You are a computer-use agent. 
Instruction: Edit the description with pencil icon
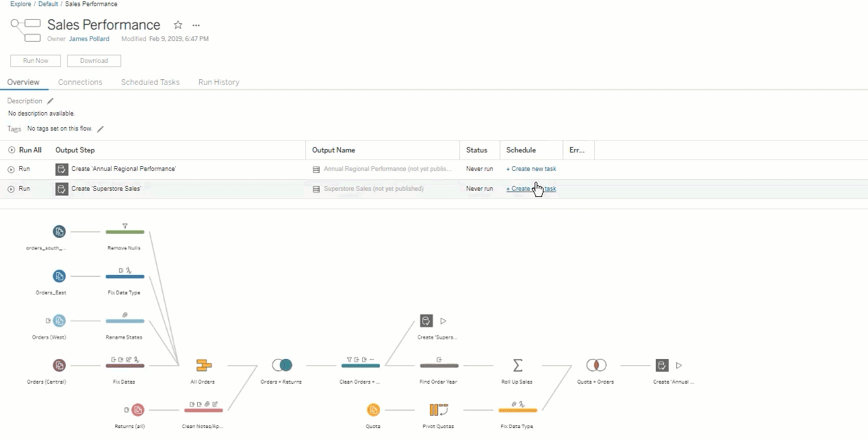tap(50, 101)
